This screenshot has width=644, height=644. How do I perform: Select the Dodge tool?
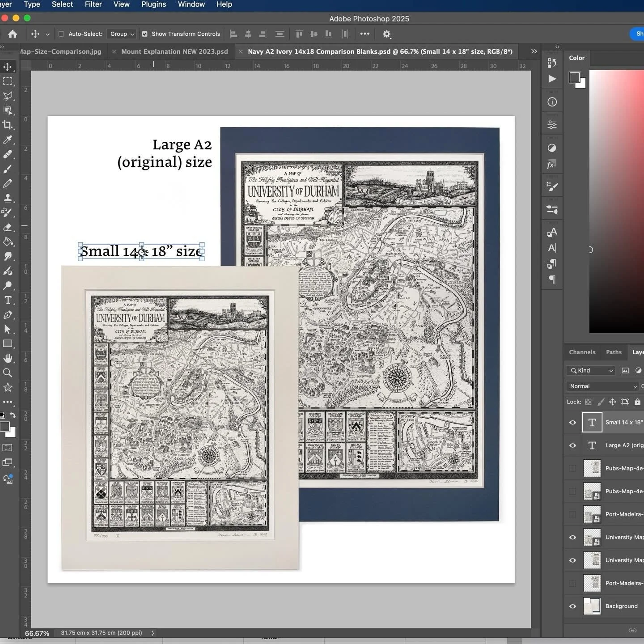point(8,285)
